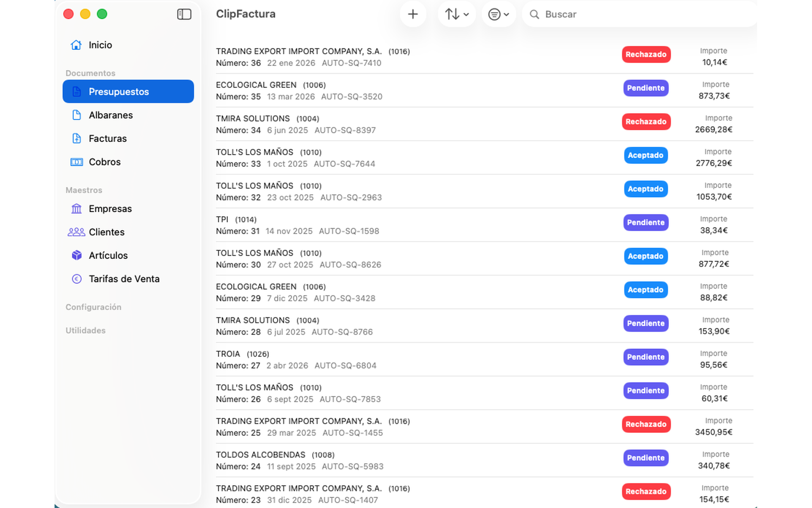Select row AUTO-SQ-3520
The height and width of the screenshot is (508, 812).
coord(485,90)
